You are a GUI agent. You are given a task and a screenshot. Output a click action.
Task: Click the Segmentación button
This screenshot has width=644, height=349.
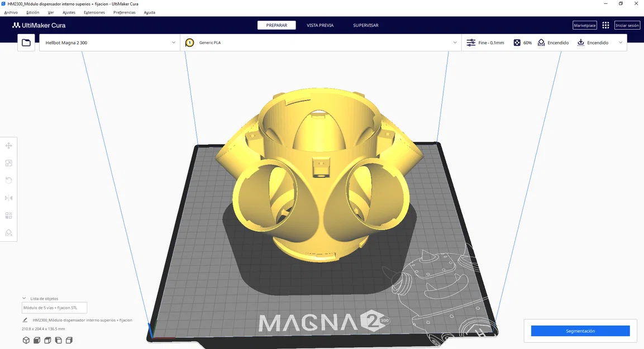(580, 331)
